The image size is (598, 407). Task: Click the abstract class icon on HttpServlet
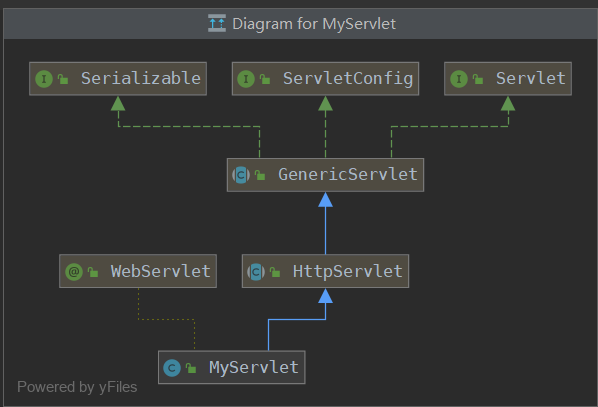click(x=256, y=272)
